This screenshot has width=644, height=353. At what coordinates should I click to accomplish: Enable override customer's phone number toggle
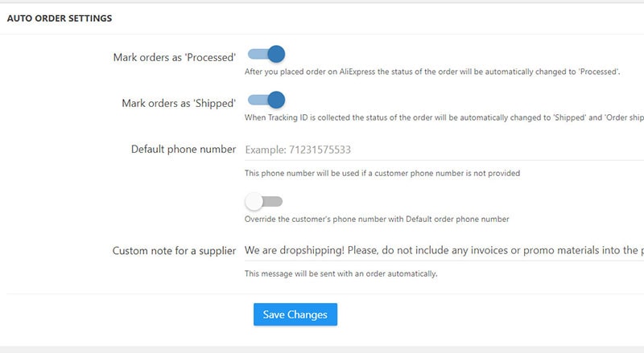(x=265, y=201)
